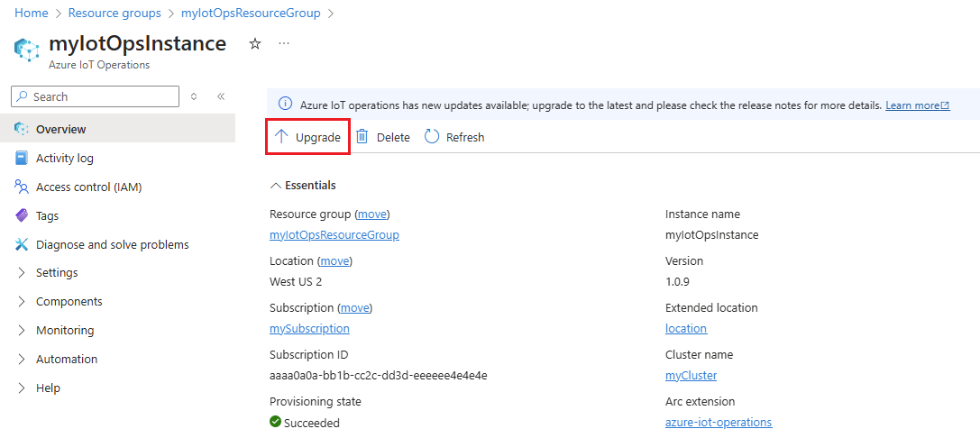Collapse the Essentials section
This screenshot has width=980, height=438.
click(276, 186)
